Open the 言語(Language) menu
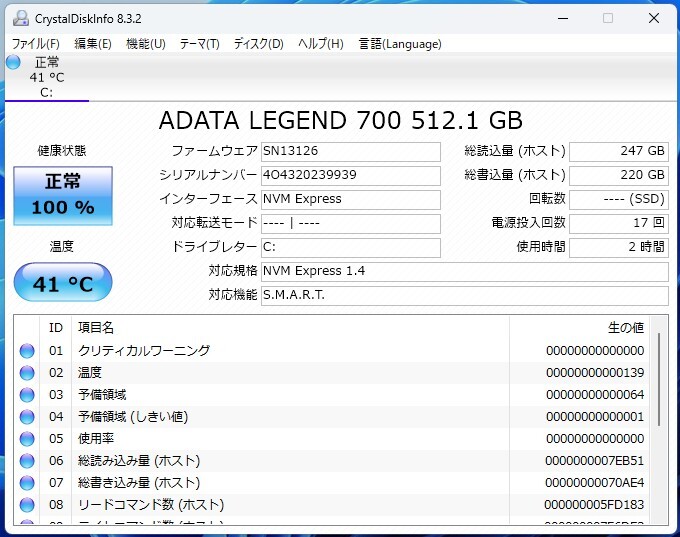The width and height of the screenshot is (680, 537). point(400,44)
